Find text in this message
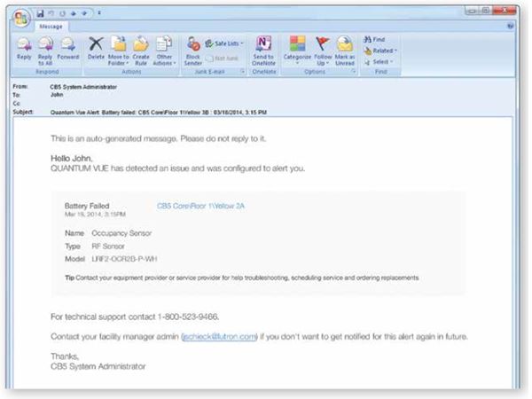Image resolution: width=532 pixels, height=399 pixels. click(374, 39)
